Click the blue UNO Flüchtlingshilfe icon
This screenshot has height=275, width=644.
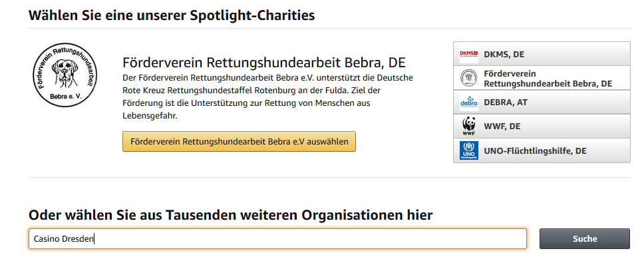click(468, 150)
